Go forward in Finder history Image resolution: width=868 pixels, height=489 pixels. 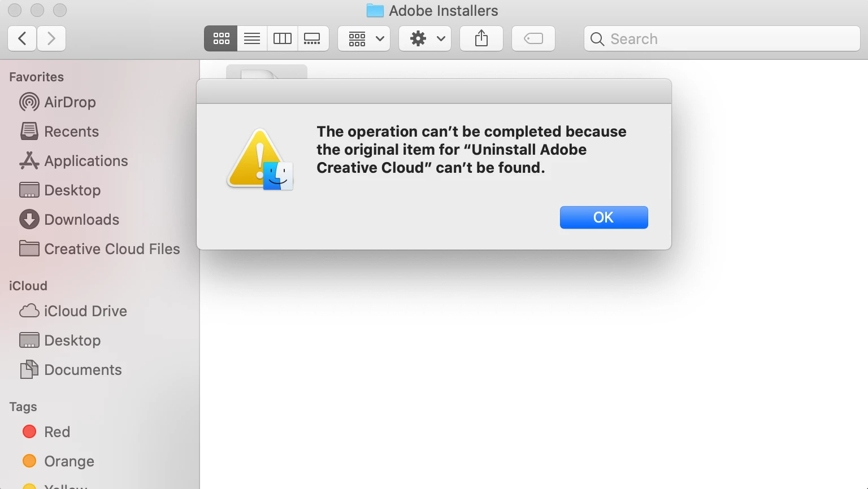tap(51, 38)
